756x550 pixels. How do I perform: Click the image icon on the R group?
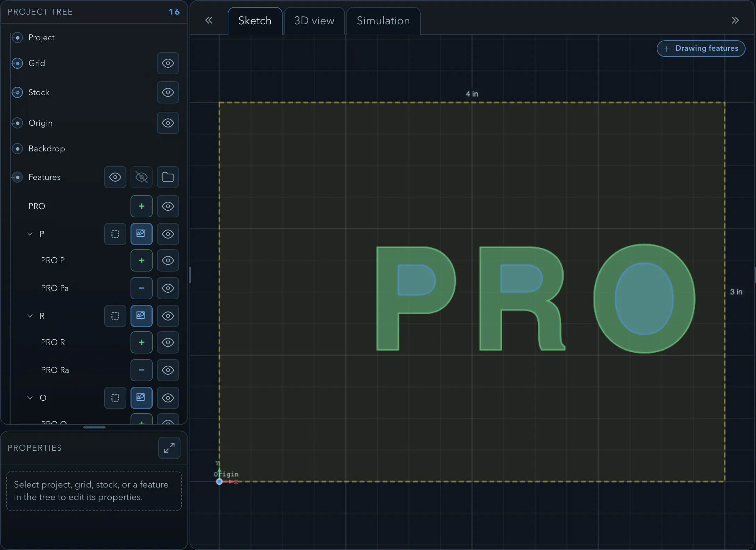pyautogui.click(x=141, y=316)
